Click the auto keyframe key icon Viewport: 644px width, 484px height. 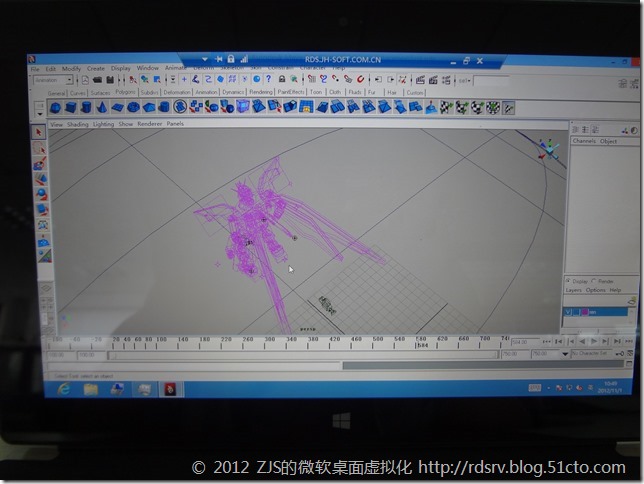point(620,354)
